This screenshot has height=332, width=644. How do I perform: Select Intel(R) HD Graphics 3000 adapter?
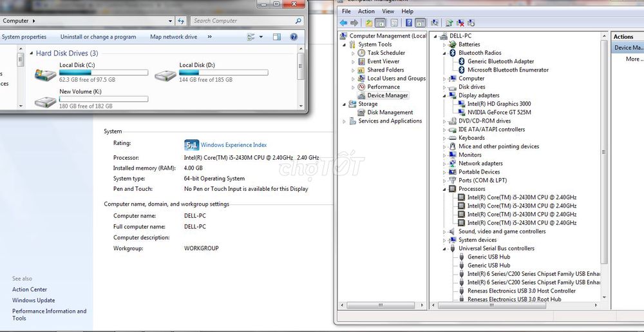(x=499, y=104)
